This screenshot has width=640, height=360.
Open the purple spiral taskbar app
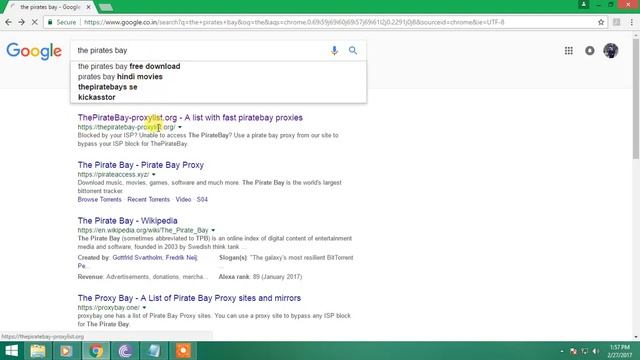125,351
